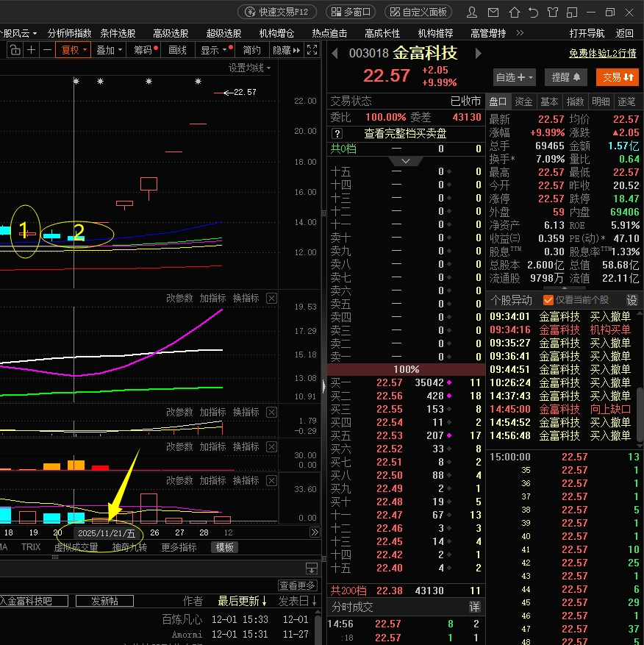Toggle 简约 simple mode
This screenshot has height=645, width=644.
pos(251,50)
